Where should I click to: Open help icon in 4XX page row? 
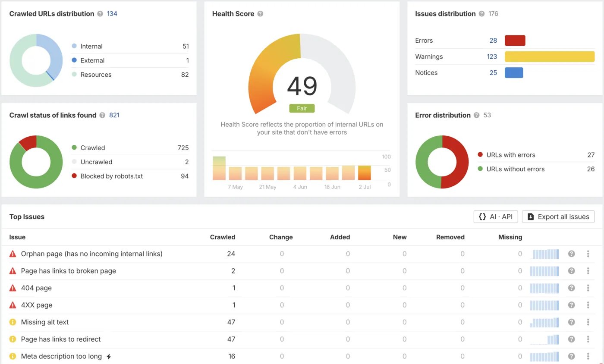point(572,305)
